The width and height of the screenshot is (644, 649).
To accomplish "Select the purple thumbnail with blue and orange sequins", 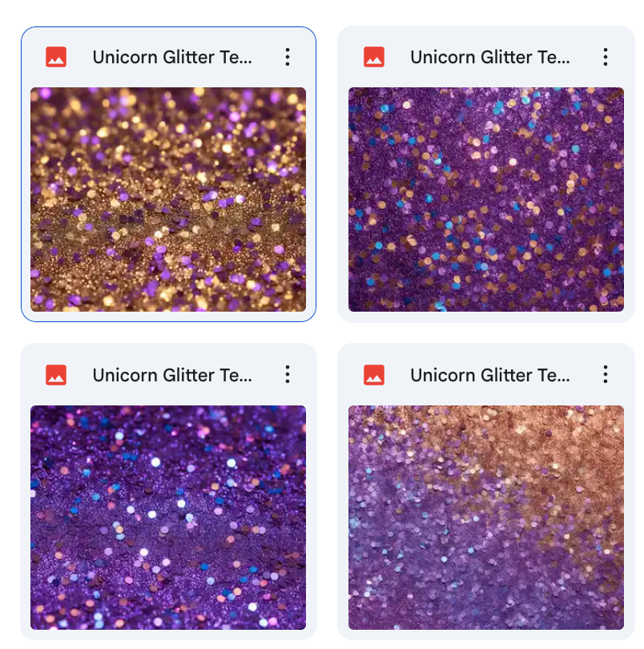I will [x=486, y=199].
